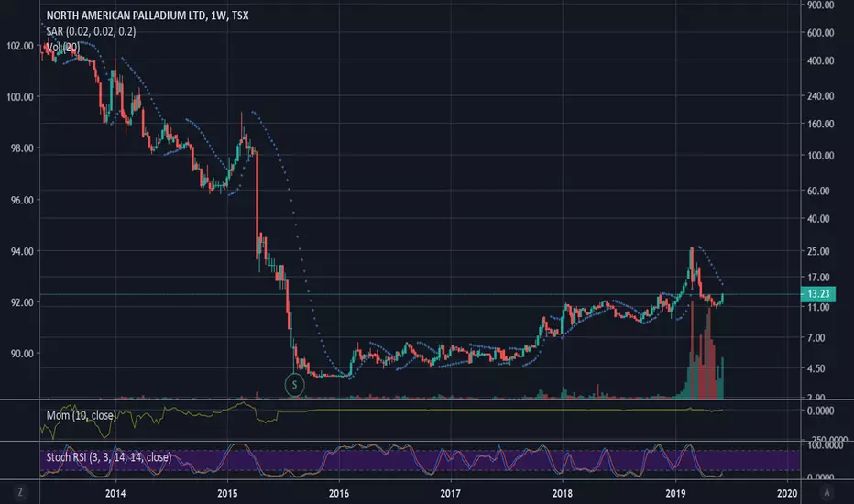Screen dimensions: 854x504
Task: Click the 92.00 value on left scale
Action: click(22, 302)
